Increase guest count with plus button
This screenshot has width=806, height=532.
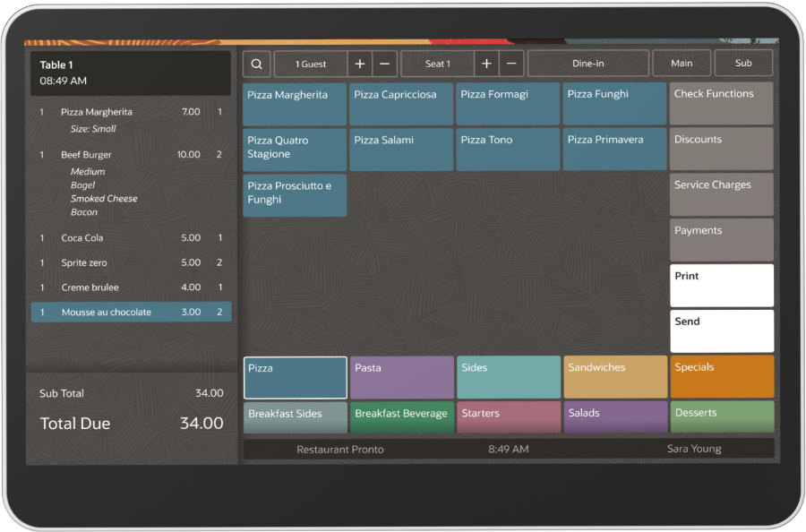(x=360, y=64)
